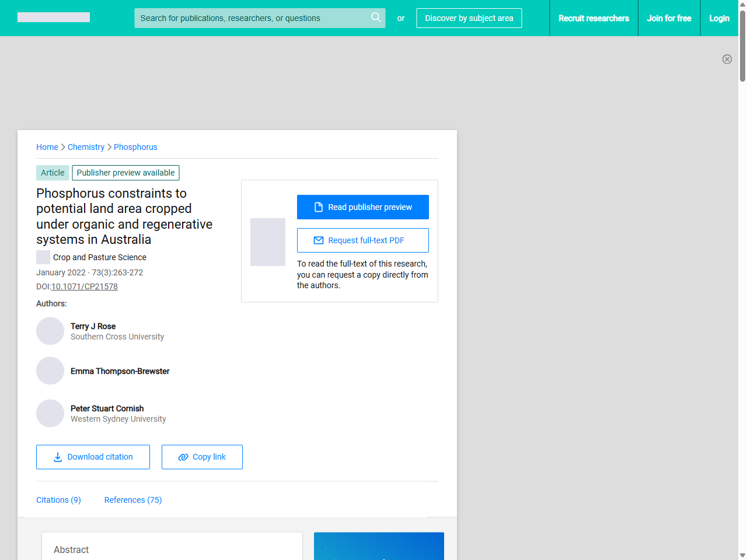Click the document icon on Read publisher preview
This screenshot has width=747, height=560.
(x=319, y=206)
